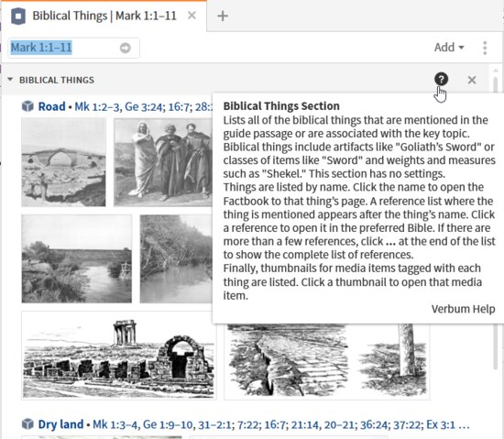Open the panel three-dot menu

click(485, 48)
